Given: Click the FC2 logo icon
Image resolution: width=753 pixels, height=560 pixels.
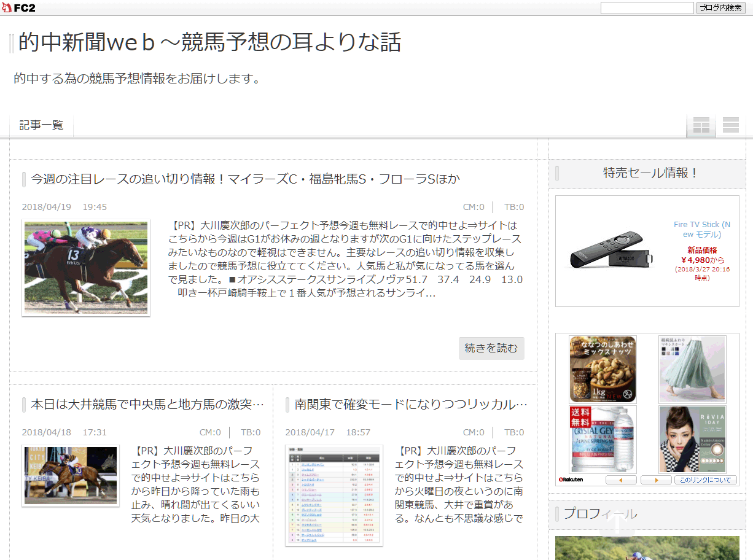Looking at the screenshot, I should [8, 7].
